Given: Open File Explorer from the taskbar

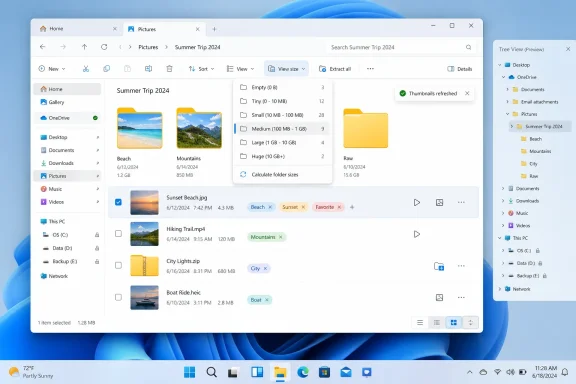Looking at the screenshot, I should (280, 372).
